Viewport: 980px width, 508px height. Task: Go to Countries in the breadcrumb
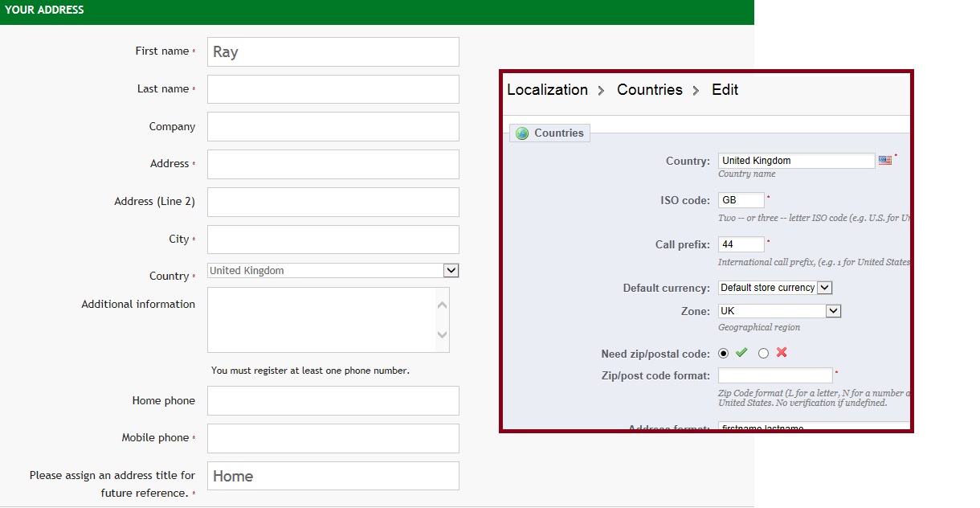coord(650,90)
